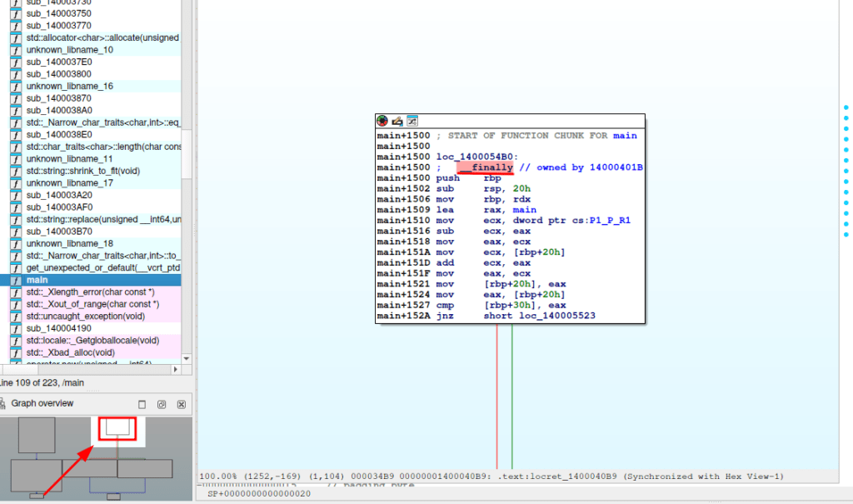Viewport: 853px width, 504px height.
Task: Click the __finally highlighted keyword
Action: click(486, 167)
